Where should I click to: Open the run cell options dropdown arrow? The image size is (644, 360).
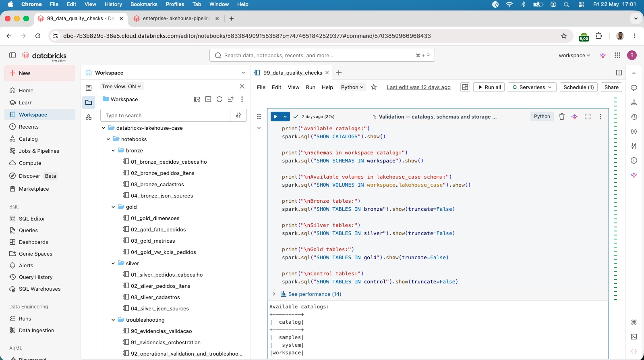[285, 117]
